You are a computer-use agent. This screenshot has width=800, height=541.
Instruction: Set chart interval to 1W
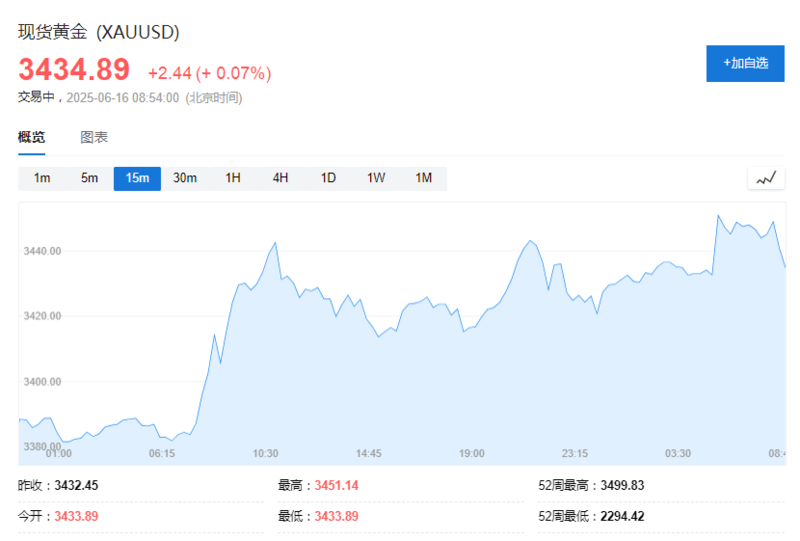[376, 179]
